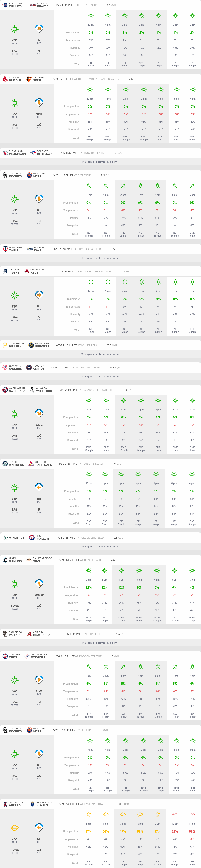
Task: Click the WSW wind direction arrow icon
Action: [x=39, y=583]
